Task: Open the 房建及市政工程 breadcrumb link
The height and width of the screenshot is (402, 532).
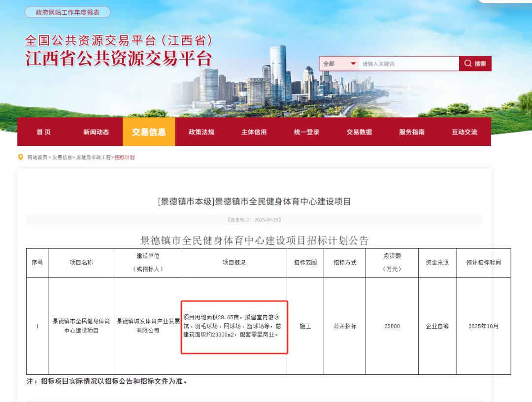Action: pos(93,157)
